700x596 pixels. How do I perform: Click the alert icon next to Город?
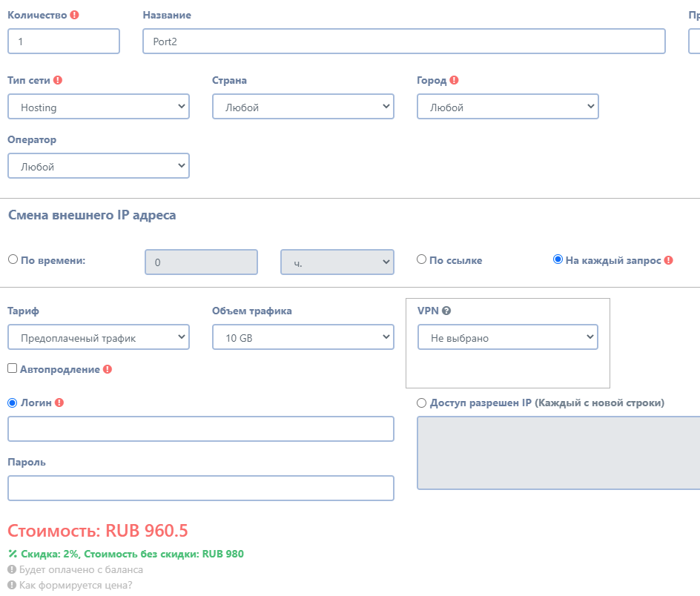click(x=455, y=80)
